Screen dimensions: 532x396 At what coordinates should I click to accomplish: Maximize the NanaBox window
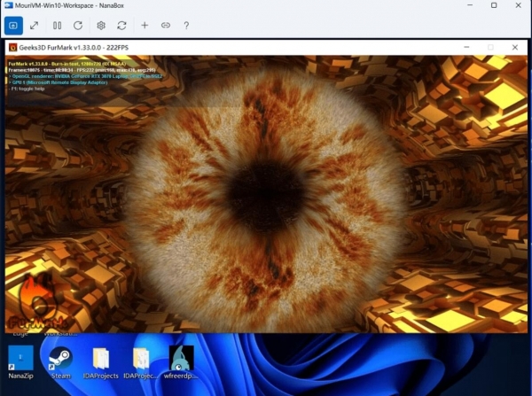tap(494, 5)
